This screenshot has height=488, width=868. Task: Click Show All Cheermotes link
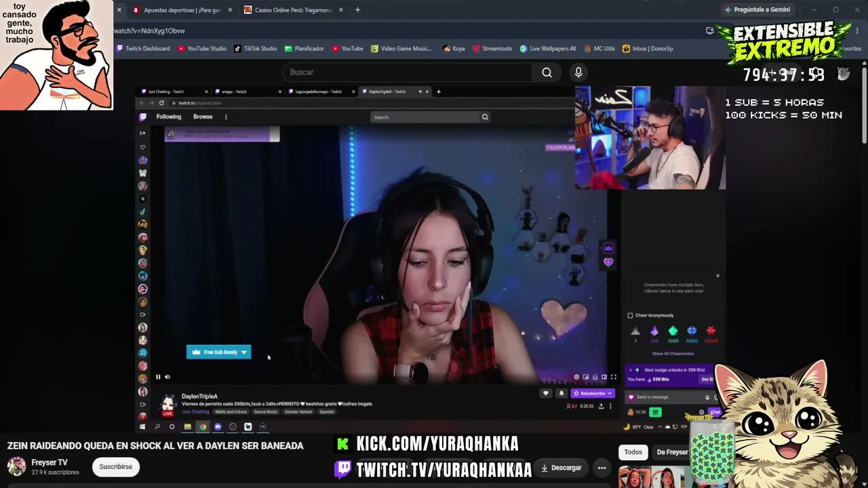pyautogui.click(x=673, y=354)
